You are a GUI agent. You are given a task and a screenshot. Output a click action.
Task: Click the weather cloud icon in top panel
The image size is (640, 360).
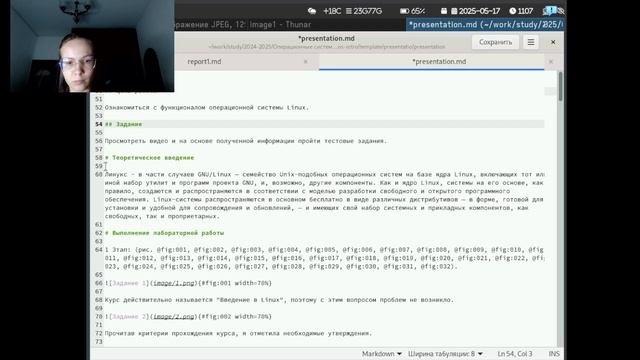coord(312,11)
